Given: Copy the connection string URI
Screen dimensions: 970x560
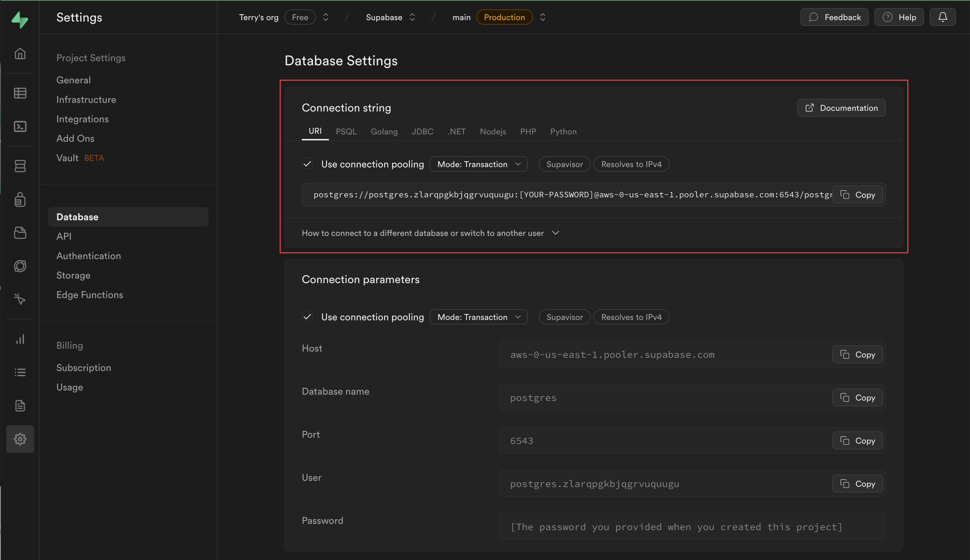Looking at the screenshot, I should (x=857, y=195).
